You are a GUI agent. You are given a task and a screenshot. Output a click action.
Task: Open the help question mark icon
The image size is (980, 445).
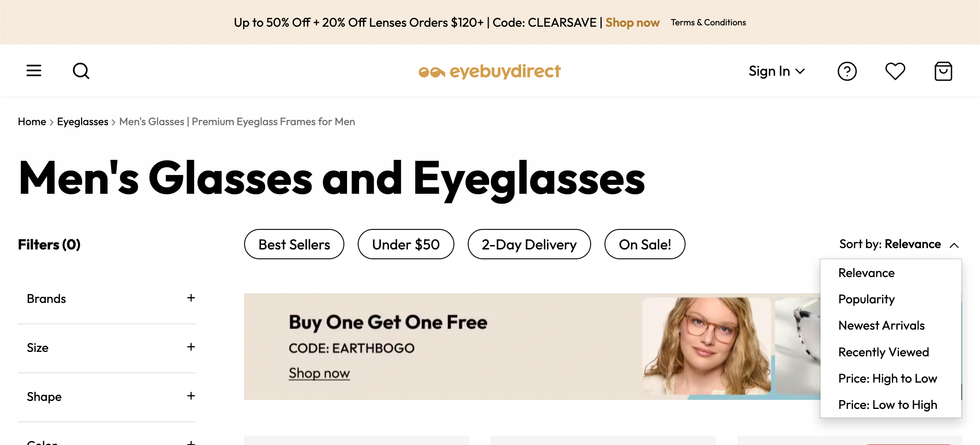click(847, 71)
